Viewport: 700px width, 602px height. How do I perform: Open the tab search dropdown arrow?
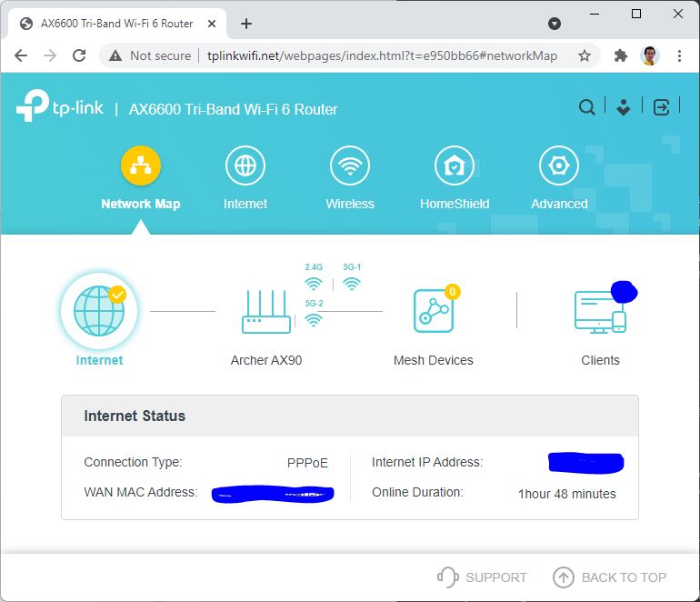554,24
